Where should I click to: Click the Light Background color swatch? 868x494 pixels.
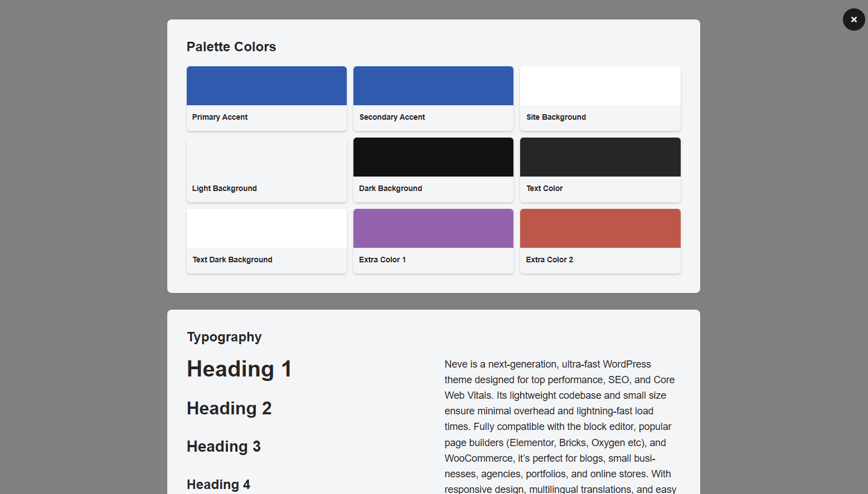[266, 157]
